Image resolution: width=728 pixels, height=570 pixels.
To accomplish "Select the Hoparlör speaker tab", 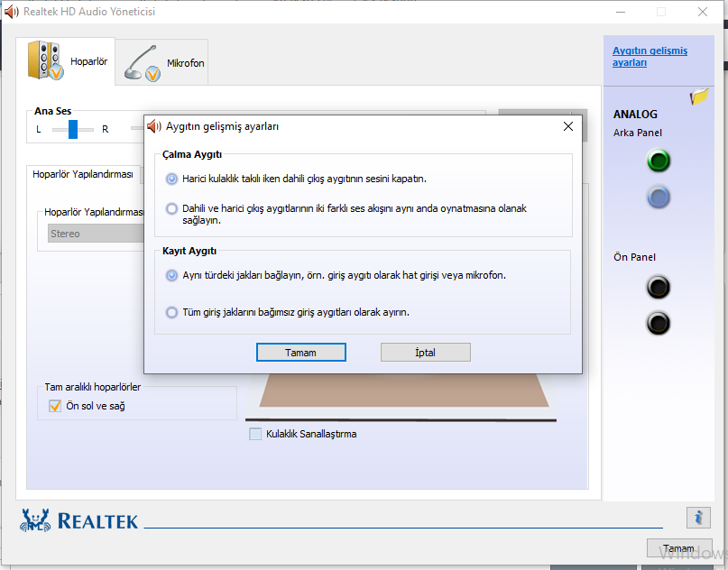I will [x=66, y=61].
